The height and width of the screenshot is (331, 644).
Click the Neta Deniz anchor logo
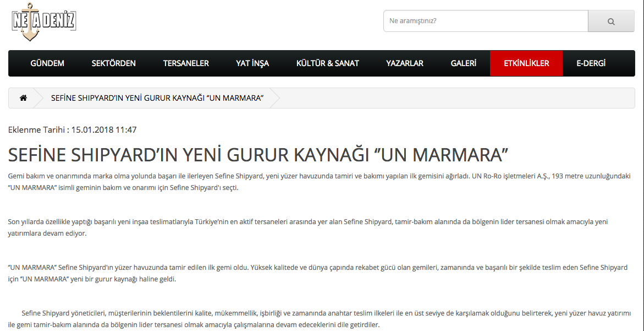44,21
